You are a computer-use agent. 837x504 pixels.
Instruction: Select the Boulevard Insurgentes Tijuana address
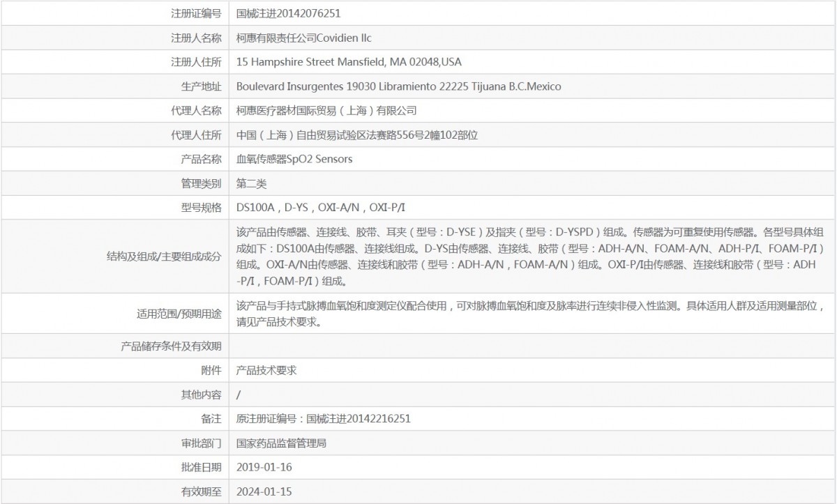click(399, 86)
